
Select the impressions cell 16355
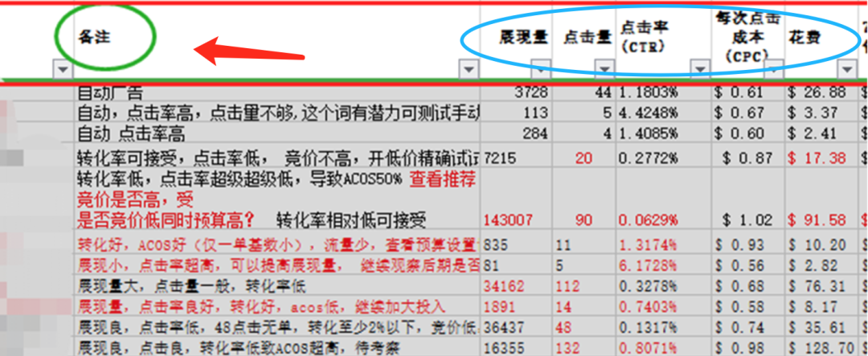tap(516, 346)
